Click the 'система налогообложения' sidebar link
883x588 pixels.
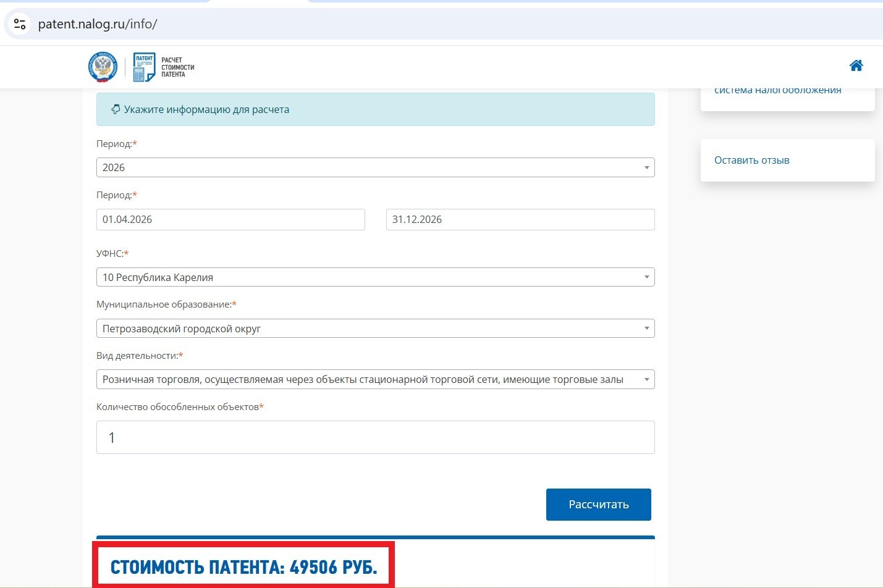pos(777,91)
